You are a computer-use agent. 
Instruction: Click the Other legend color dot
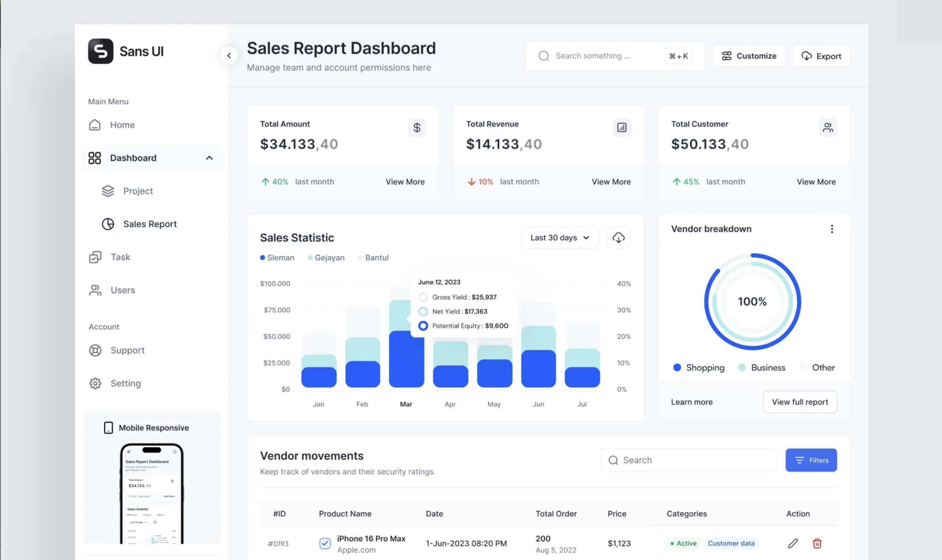pyautogui.click(x=803, y=367)
